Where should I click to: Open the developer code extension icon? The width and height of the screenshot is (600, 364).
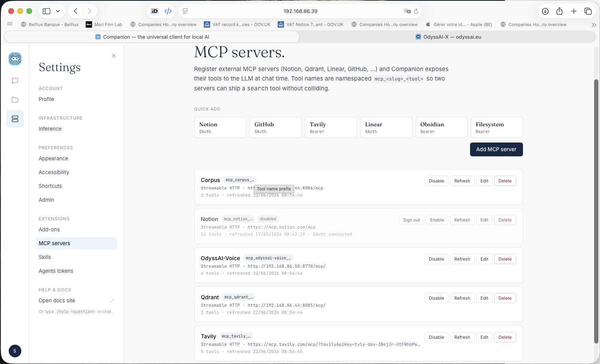click(168, 11)
